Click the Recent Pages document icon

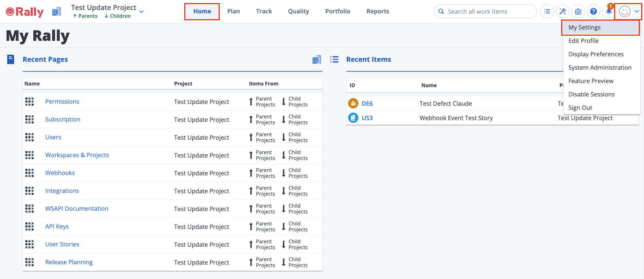click(x=11, y=59)
